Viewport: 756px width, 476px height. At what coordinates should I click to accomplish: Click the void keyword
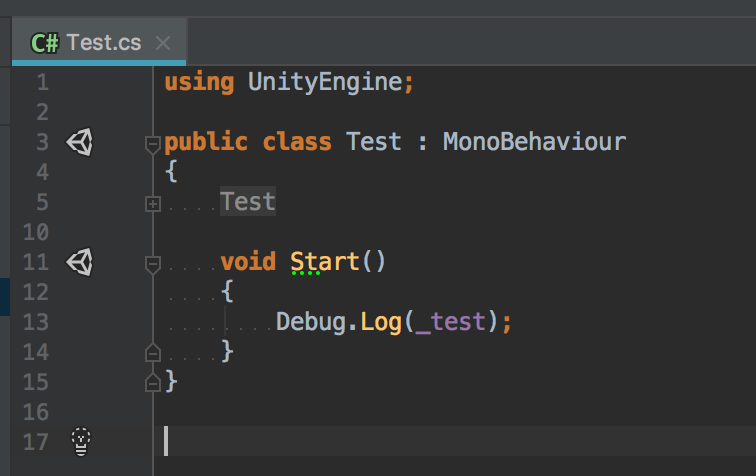coord(248,261)
